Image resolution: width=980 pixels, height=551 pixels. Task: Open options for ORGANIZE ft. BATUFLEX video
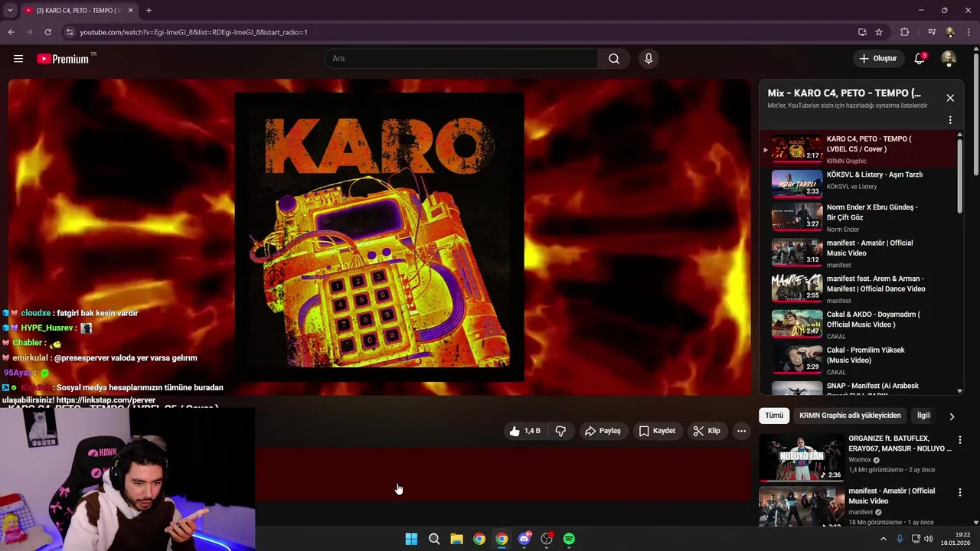point(959,440)
